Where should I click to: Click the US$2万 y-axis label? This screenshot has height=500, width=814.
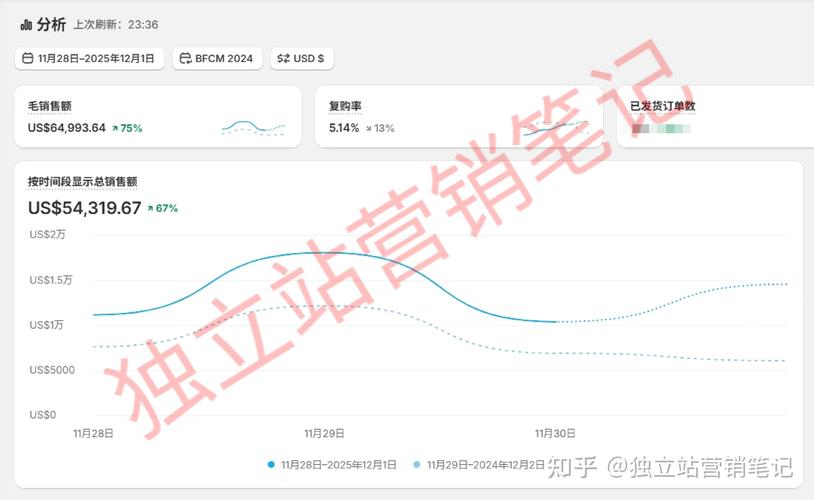click(x=47, y=235)
